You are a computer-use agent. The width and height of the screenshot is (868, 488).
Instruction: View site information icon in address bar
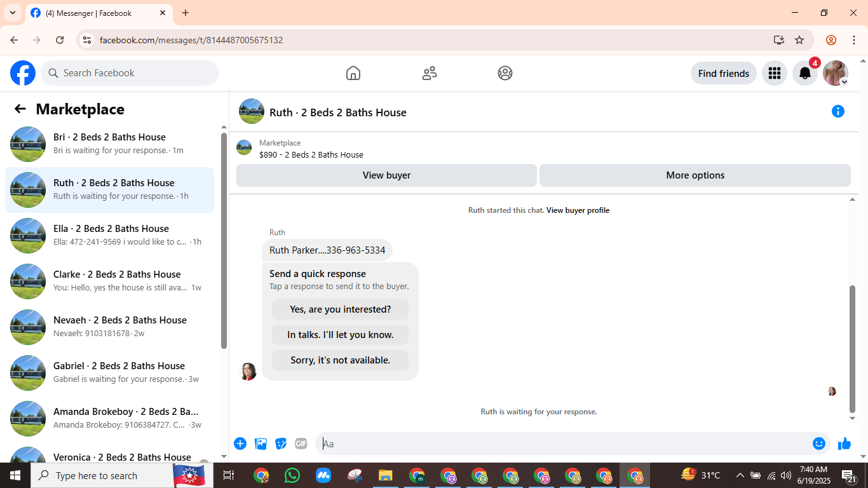[x=88, y=40]
